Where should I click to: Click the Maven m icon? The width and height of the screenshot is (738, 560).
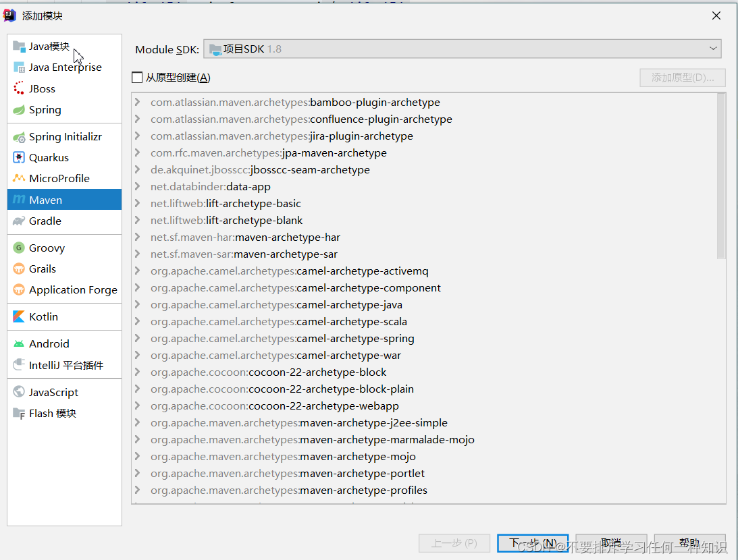pyautogui.click(x=19, y=200)
